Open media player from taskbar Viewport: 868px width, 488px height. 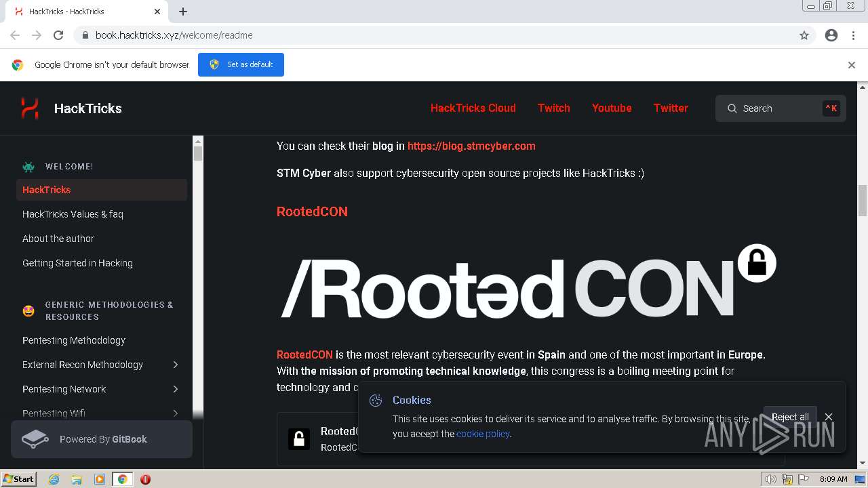(x=100, y=479)
